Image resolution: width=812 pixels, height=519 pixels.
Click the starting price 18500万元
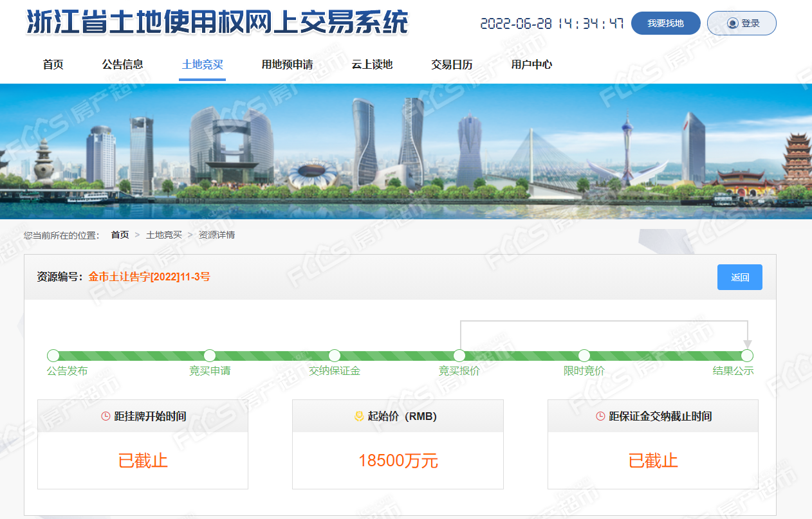(398, 460)
